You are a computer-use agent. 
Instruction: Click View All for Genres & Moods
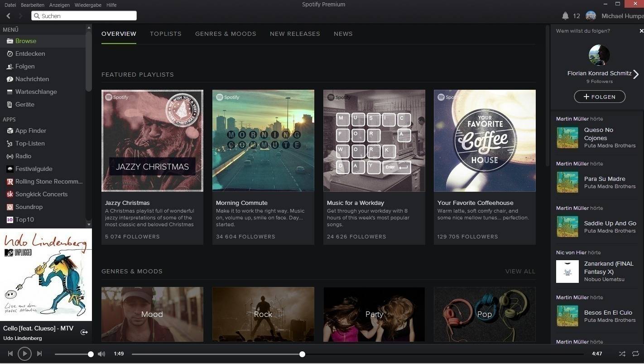pos(520,272)
